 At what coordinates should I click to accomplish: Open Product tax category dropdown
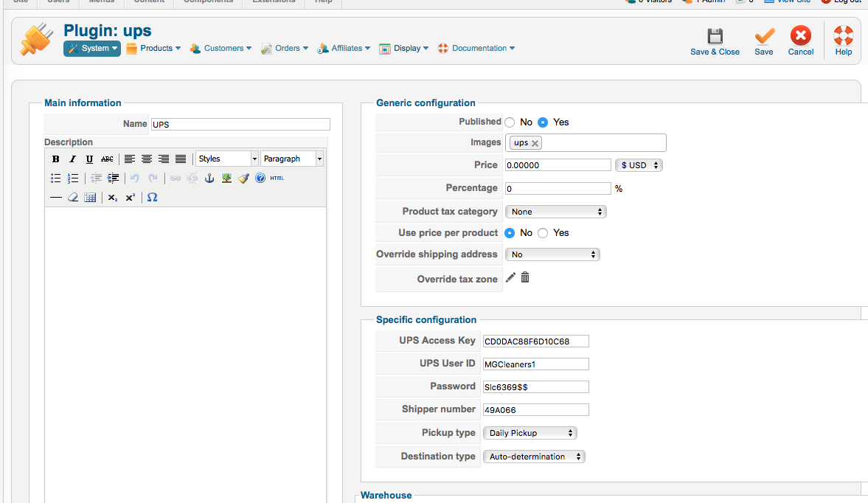tap(556, 212)
